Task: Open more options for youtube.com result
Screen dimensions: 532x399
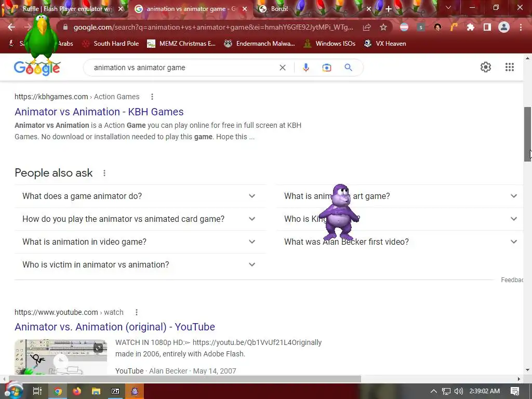Action: 137,312
